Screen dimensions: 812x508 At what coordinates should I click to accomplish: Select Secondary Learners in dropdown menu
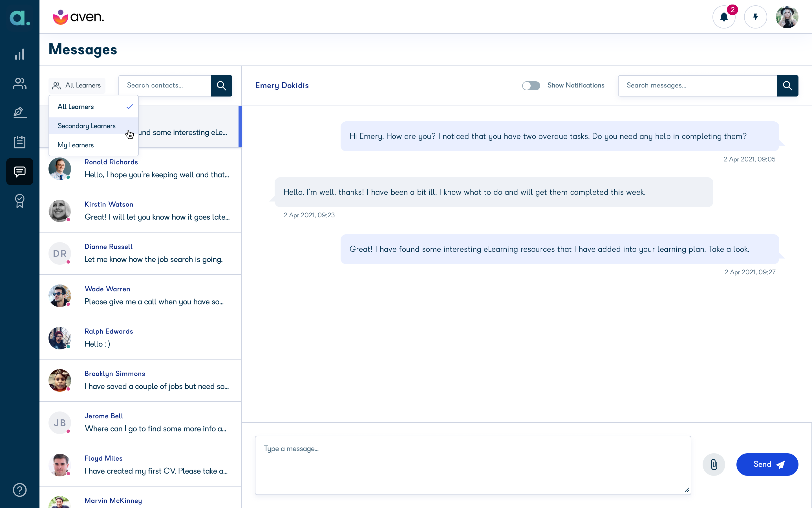(94, 126)
